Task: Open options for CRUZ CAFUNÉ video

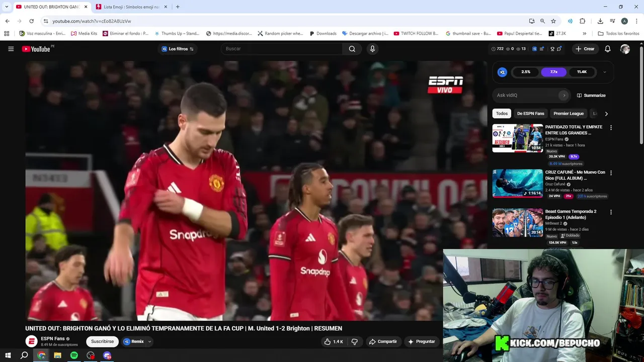Action: tap(611, 173)
